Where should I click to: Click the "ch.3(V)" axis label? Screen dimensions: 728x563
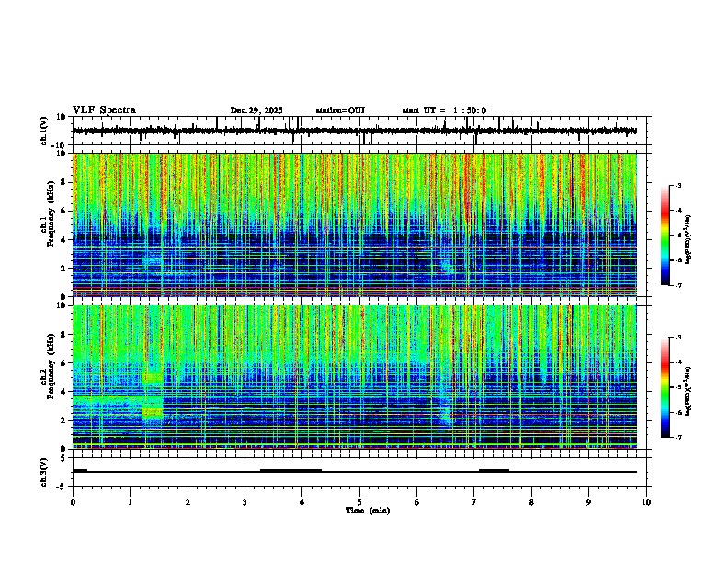tap(44, 473)
